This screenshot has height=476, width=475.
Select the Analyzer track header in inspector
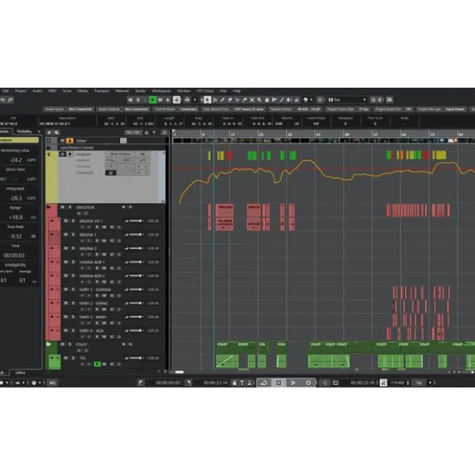click(19, 140)
